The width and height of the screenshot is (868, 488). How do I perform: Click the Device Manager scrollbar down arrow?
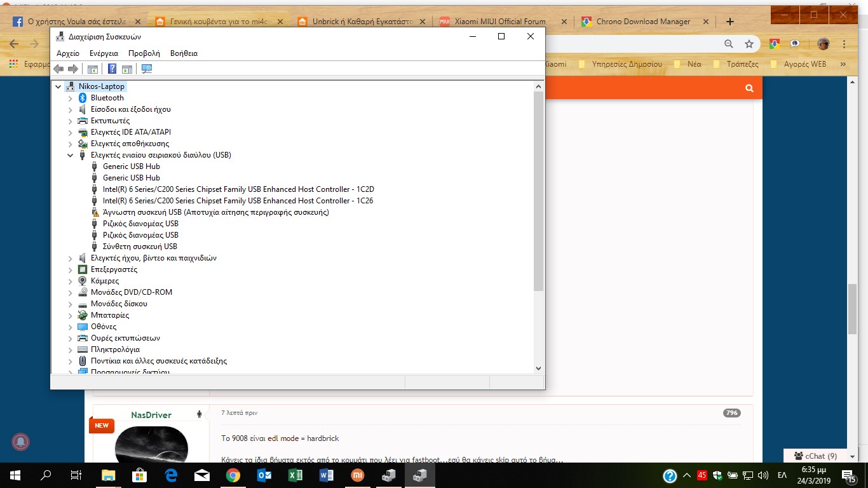(x=539, y=368)
